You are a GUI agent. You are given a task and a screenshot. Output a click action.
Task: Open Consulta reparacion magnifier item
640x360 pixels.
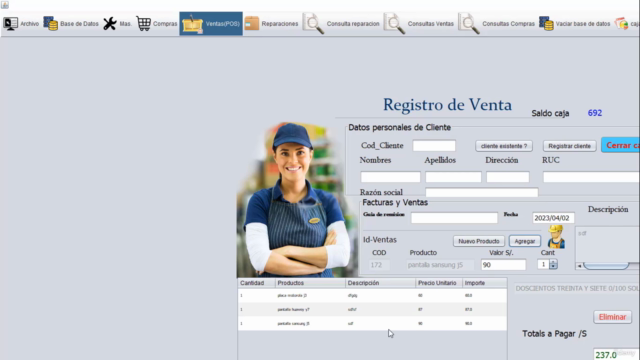tap(341, 24)
